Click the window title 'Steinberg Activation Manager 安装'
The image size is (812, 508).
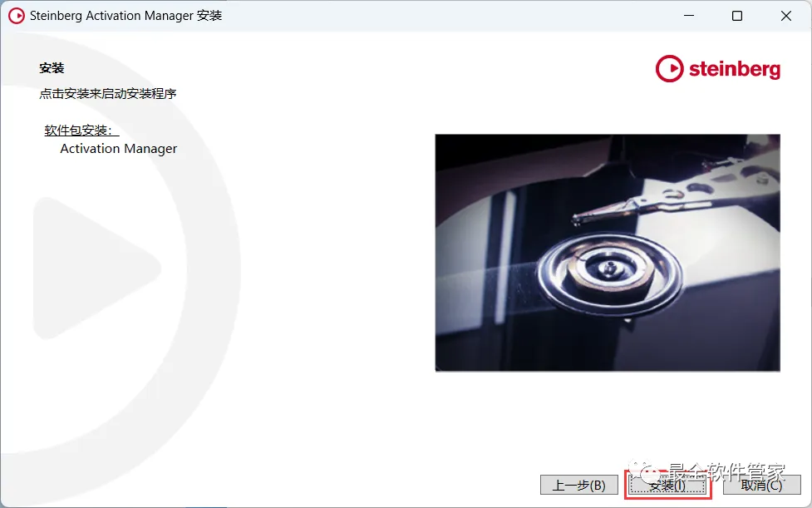tap(125, 16)
